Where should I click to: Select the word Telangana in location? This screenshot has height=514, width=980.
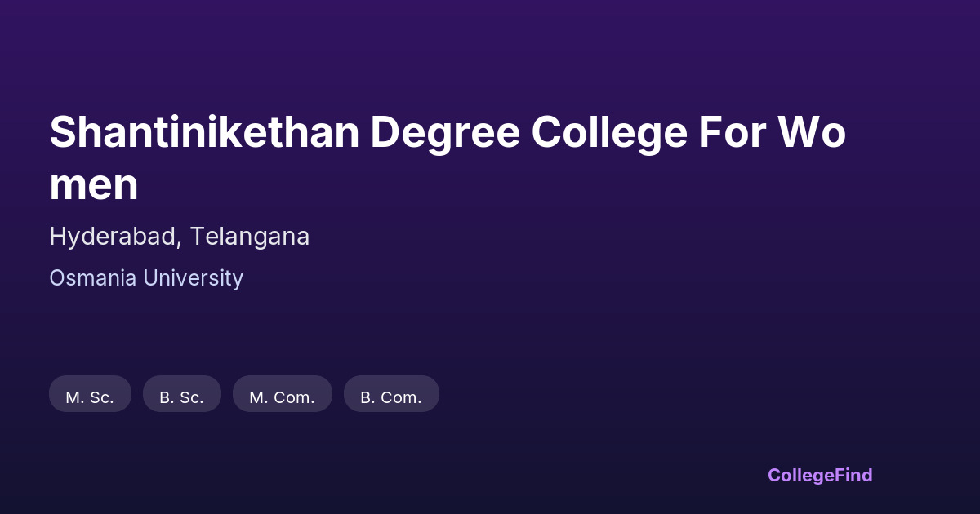click(x=250, y=237)
